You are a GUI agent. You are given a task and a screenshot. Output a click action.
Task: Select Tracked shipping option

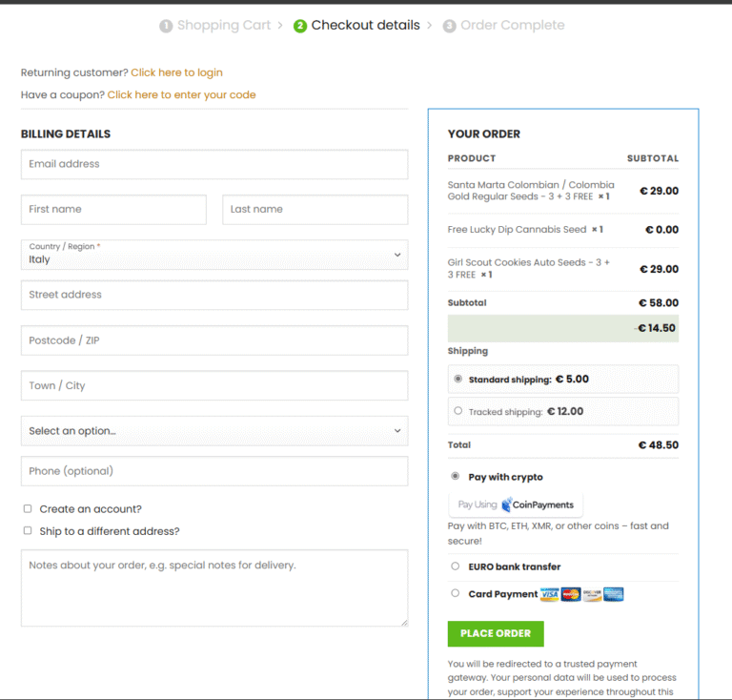(x=458, y=411)
